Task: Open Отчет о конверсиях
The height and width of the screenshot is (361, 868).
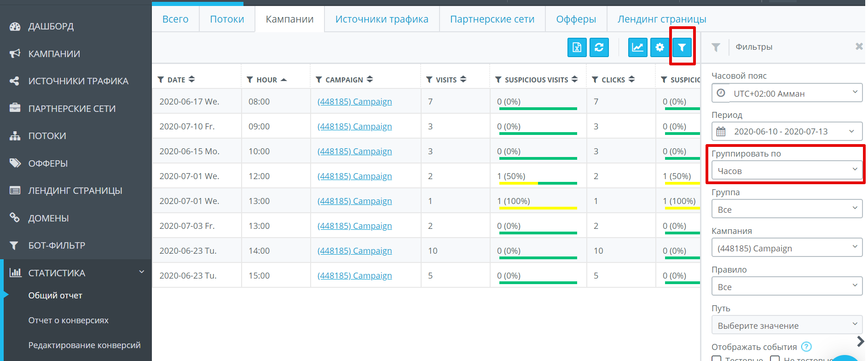Action: [x=69, y=320]
